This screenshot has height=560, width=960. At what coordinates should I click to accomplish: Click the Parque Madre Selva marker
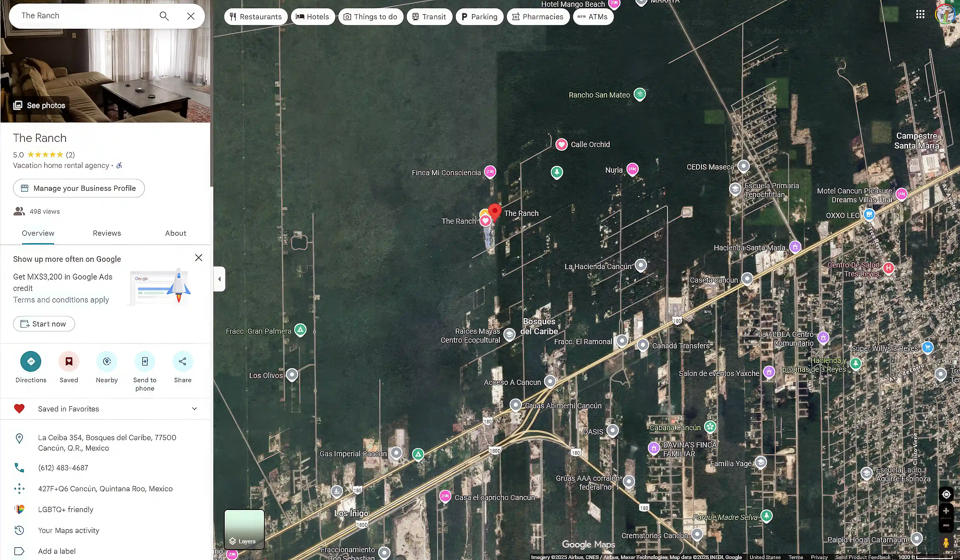click(767, 516)
